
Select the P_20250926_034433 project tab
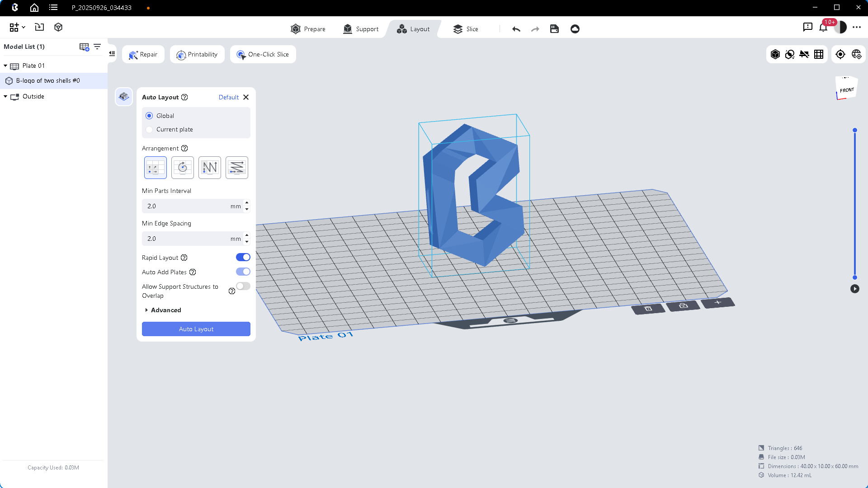click(x=102, y=8)
